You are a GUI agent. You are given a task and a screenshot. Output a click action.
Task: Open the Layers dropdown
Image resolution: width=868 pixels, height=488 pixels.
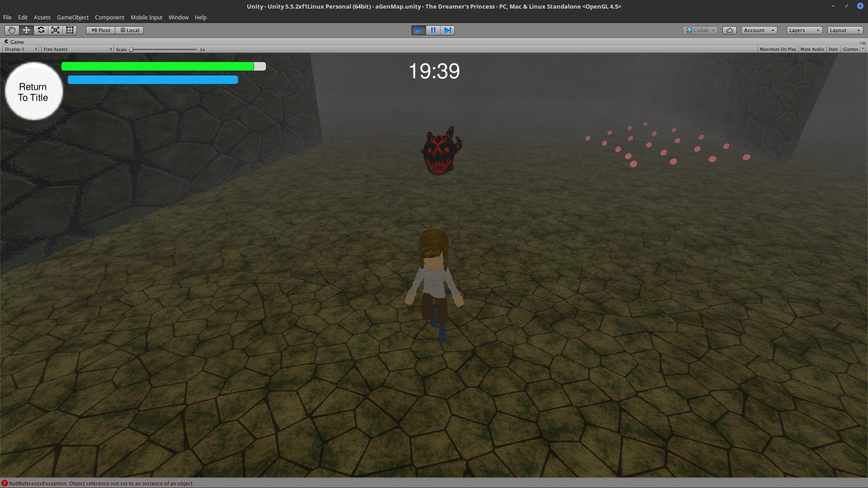click(x=804, y=30)
